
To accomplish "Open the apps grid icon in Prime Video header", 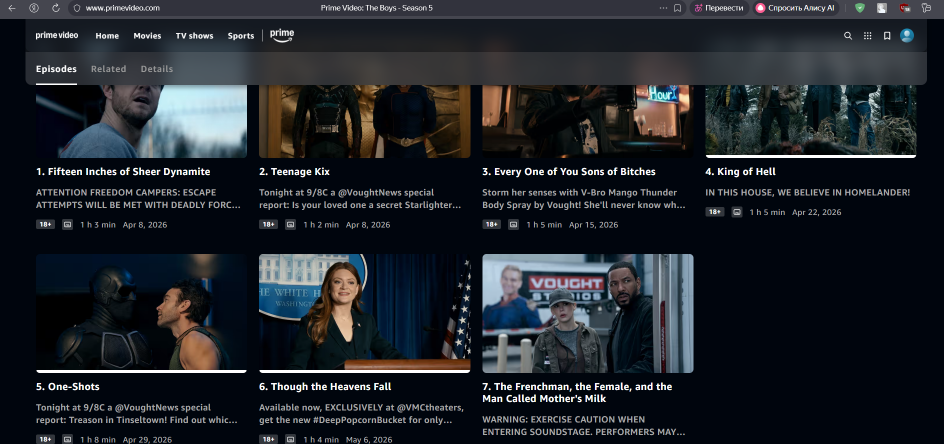I will (x=868, y=36).
